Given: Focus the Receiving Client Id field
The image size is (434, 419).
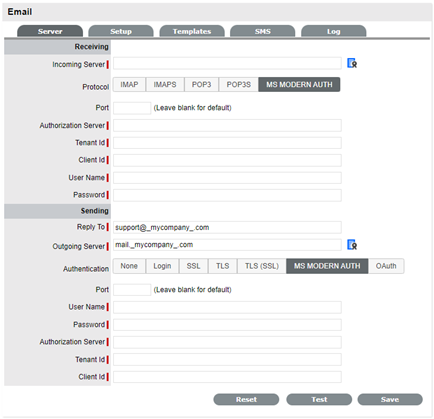Looking at the screenshot, I should (227, 160).
